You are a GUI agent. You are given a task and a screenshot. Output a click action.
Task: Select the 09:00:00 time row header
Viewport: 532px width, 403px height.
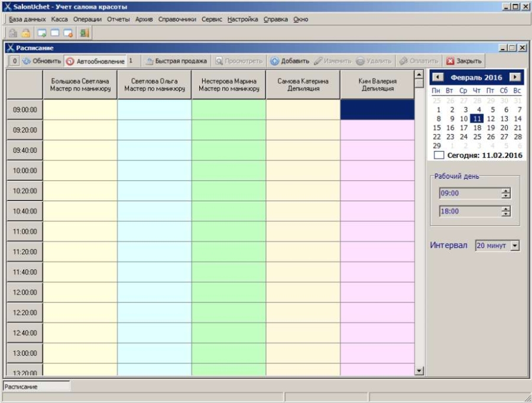tap(25, 109)
